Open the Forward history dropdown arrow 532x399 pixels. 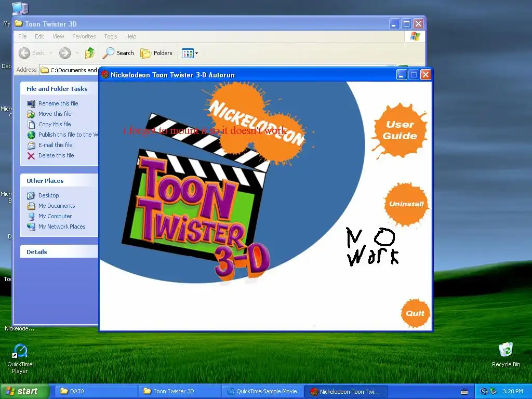[x=77, y=53]
